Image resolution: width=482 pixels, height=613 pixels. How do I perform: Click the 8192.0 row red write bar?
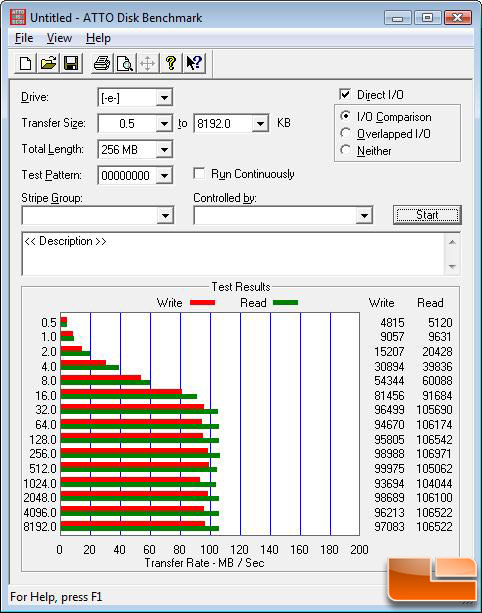click(x=133, y=523)
